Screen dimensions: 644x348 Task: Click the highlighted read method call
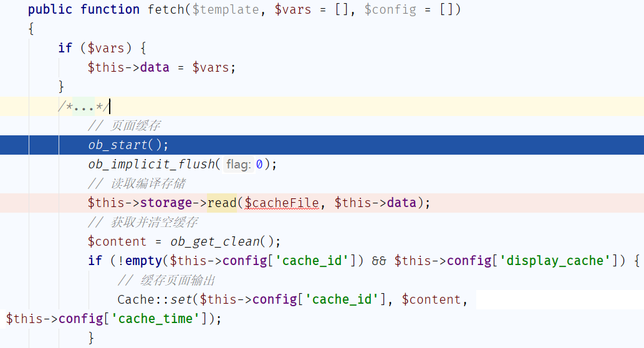click(x=222, y=203)
